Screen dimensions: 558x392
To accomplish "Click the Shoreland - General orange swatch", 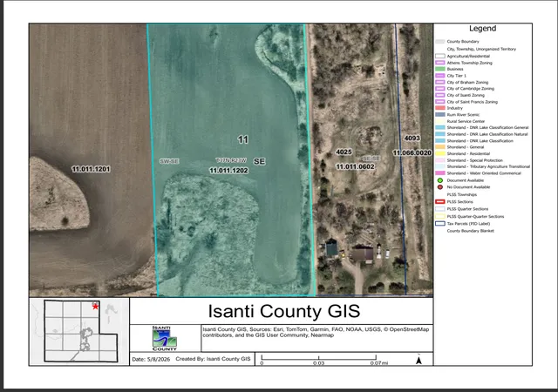I will click(440, 147).
